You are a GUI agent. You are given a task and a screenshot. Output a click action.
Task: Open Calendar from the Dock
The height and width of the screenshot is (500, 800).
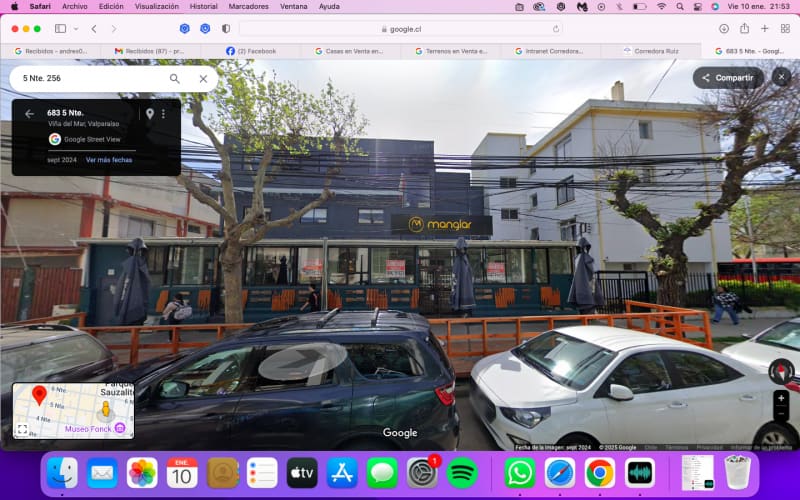tap(182, 472)
